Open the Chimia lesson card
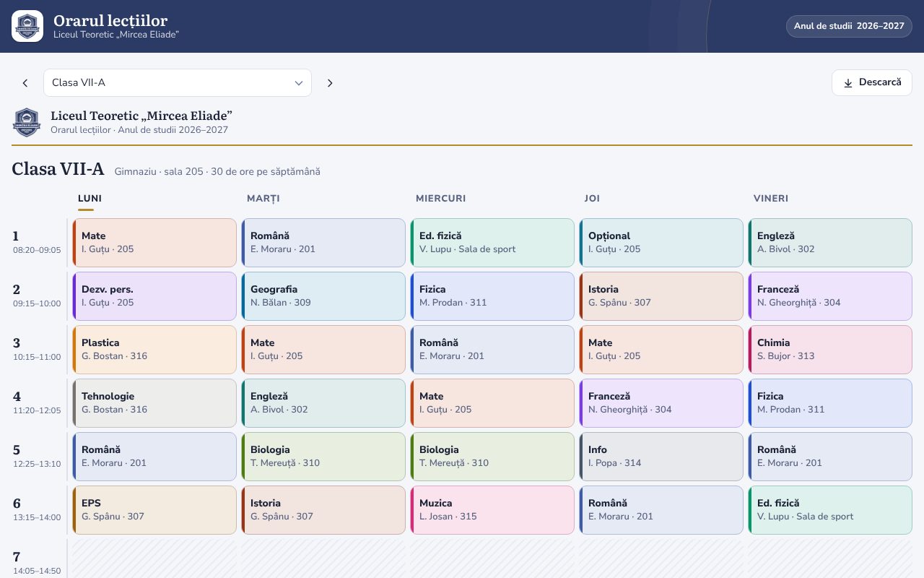This screenshot has height=578, width=924. (x=830, y=350)
